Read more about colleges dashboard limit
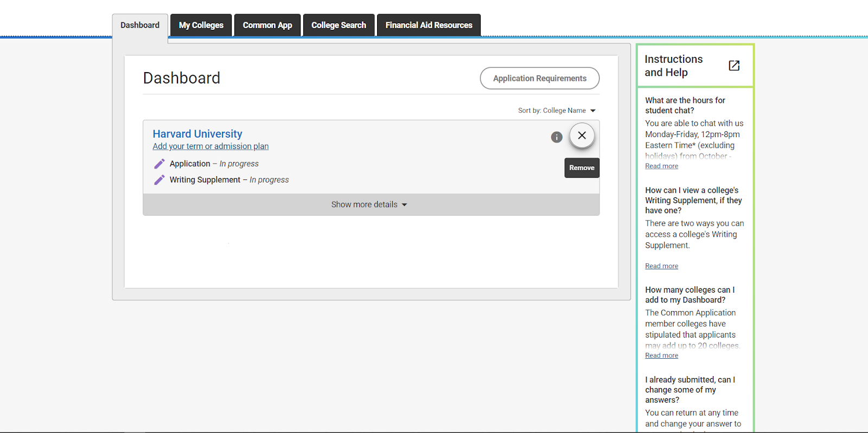This screenshot has width=868, height=433. [x=661, y=356]
